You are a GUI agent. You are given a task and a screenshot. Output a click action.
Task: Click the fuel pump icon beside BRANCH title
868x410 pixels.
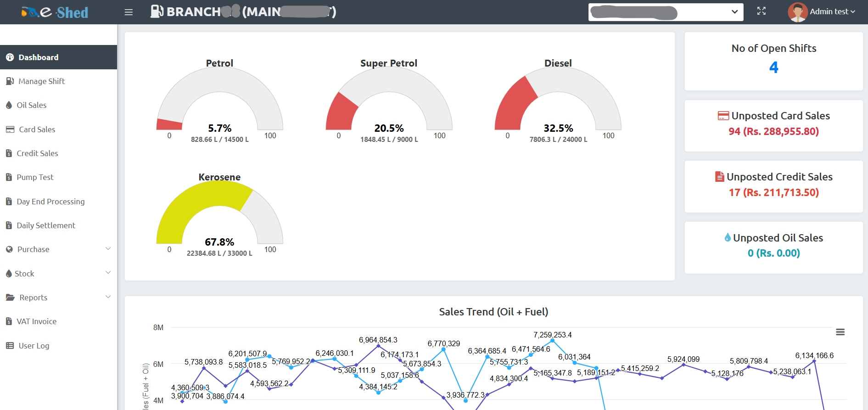[157, 11]
